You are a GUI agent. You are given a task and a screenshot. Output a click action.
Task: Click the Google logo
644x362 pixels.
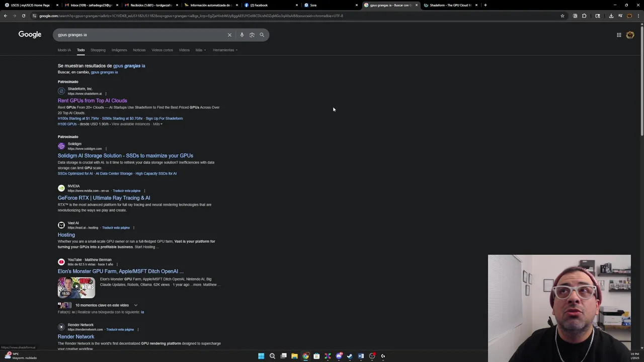tap(30, 34)
